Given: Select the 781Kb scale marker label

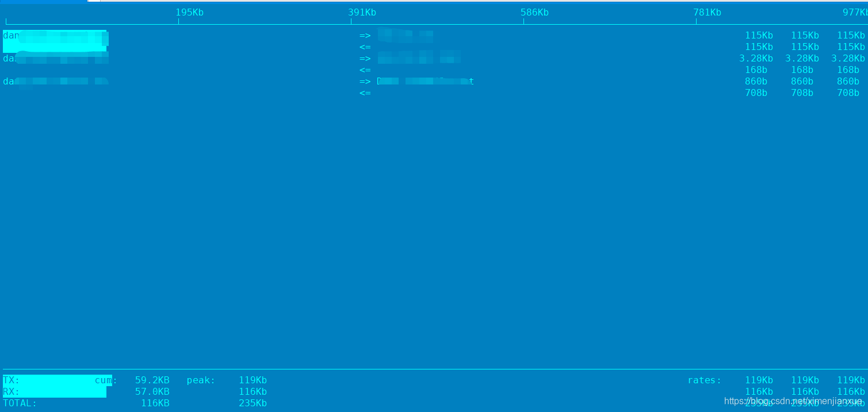Looking at the screenshot, I should pos(708,13).
